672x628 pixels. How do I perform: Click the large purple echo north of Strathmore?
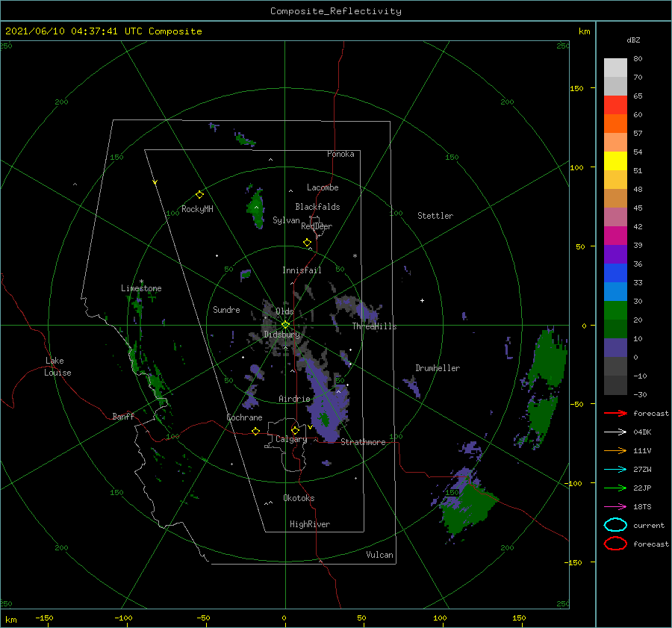click(326, 402)
